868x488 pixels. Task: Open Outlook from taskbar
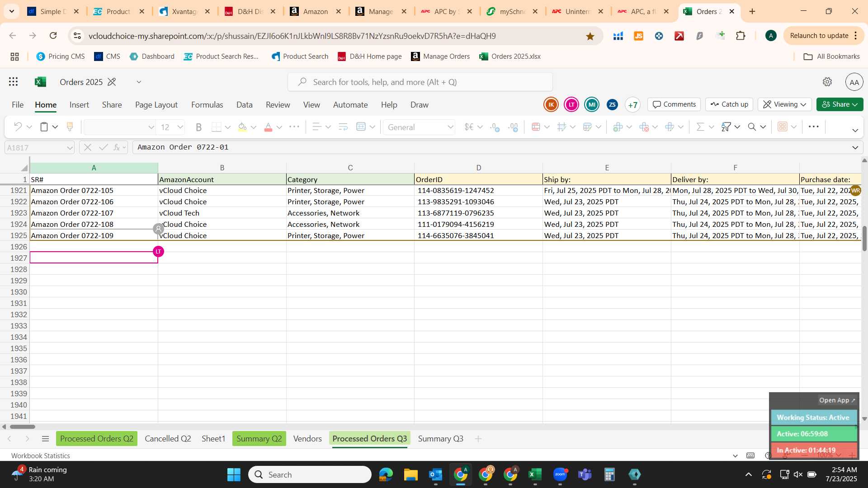click(x=435, y=474)
